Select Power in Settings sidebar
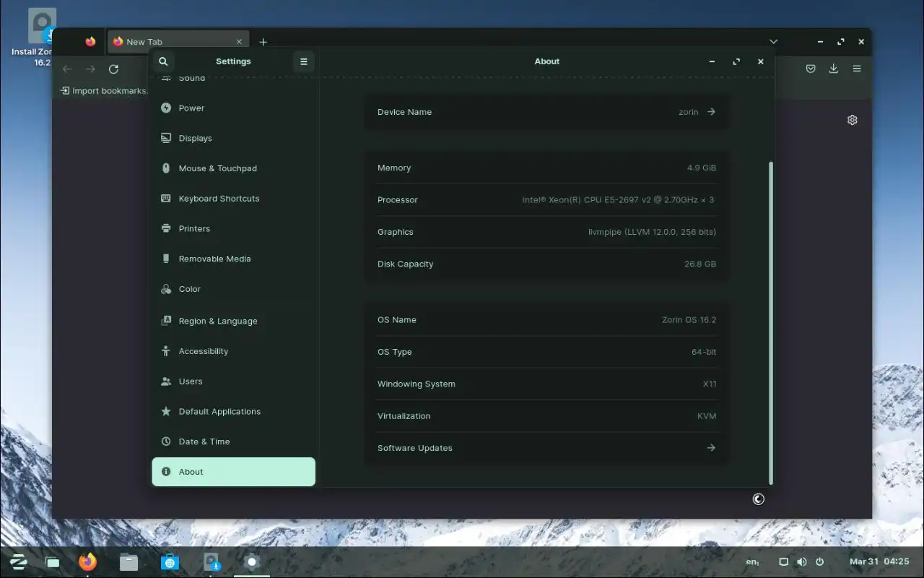Viewport: 924px width, 578px height. click(233, 108)
